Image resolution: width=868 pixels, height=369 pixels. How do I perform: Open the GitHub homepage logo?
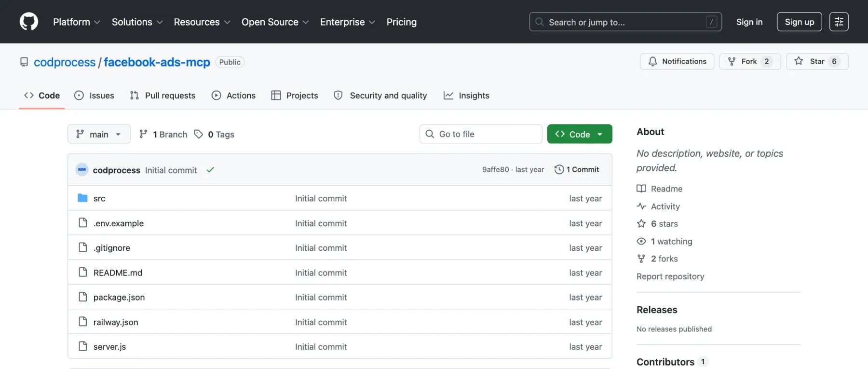[29, 22]
